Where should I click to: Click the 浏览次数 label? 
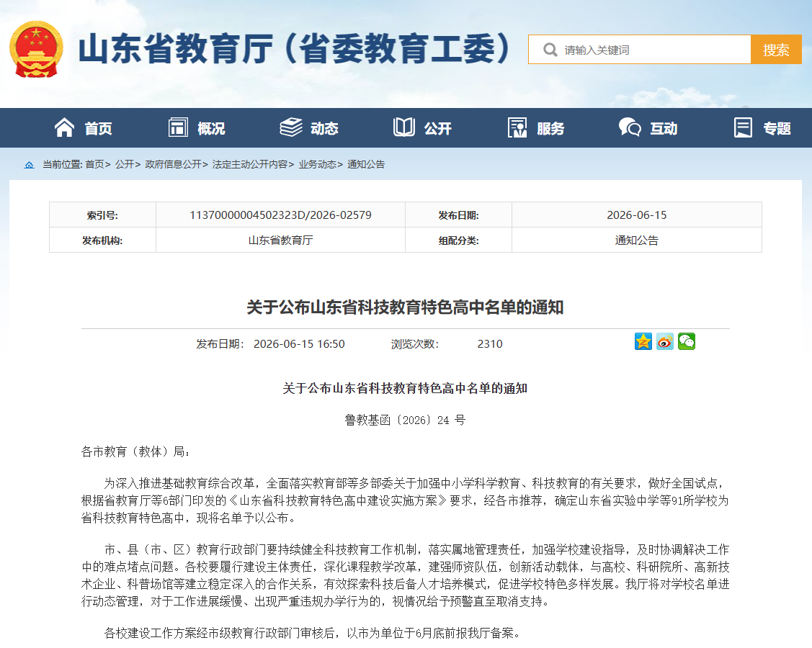tap(415, 344)
